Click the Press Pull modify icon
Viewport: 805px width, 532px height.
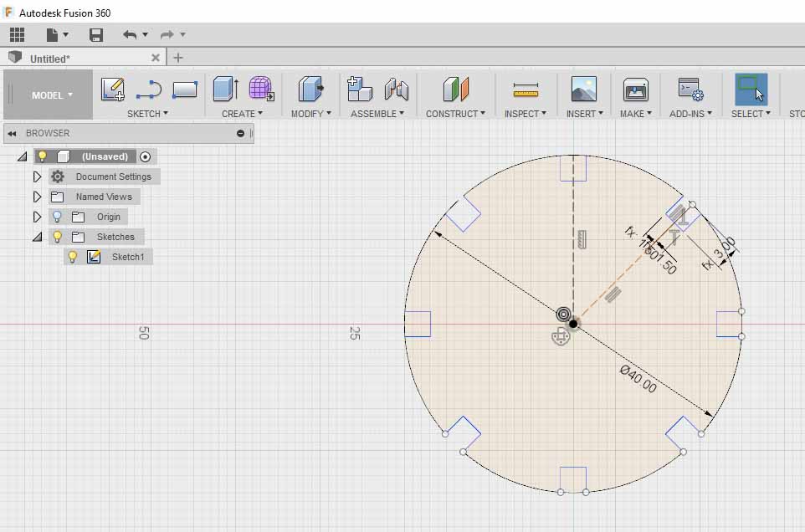pyautogui.click(x=311, y=89)
